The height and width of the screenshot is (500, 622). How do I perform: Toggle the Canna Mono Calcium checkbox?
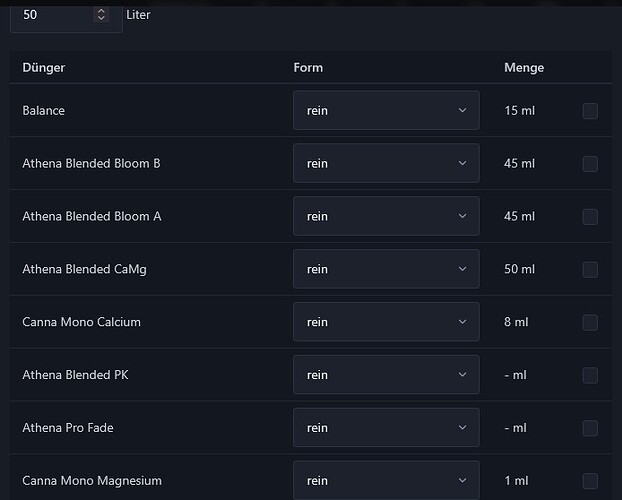click(x=590, y=322)
